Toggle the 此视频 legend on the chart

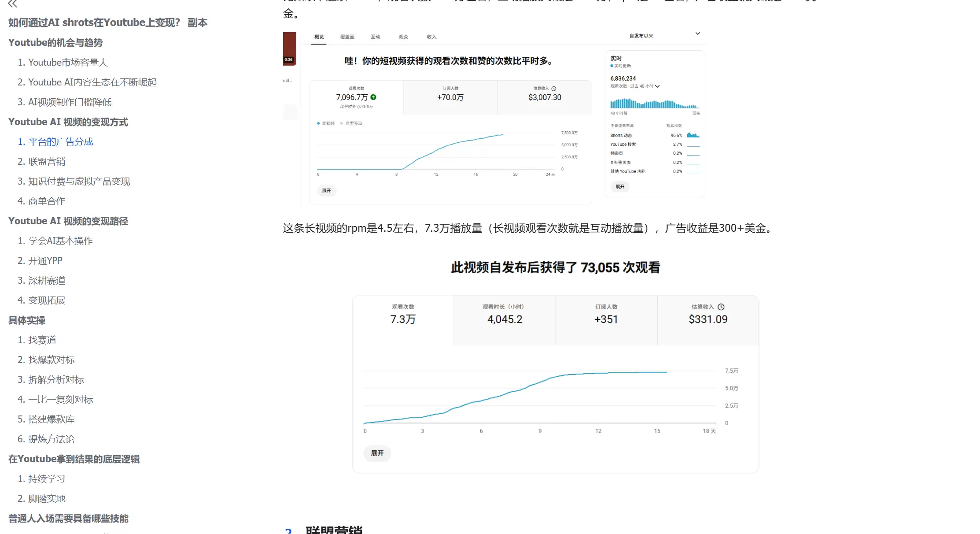[325, 123]
